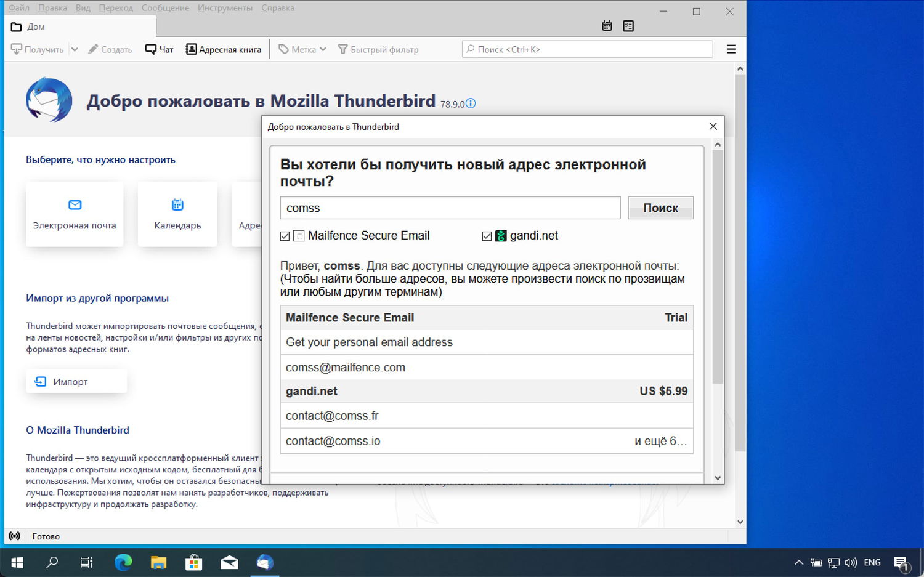The image size is (924, 577).
Task: Open the Address Book (Адресная книга)
Action: pos(224,49)
